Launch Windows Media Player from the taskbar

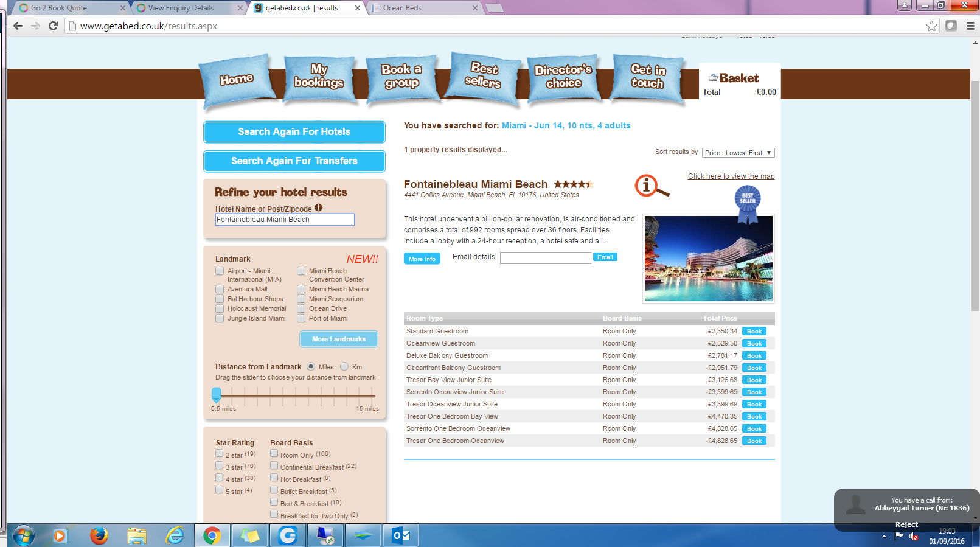coord(60,535)
